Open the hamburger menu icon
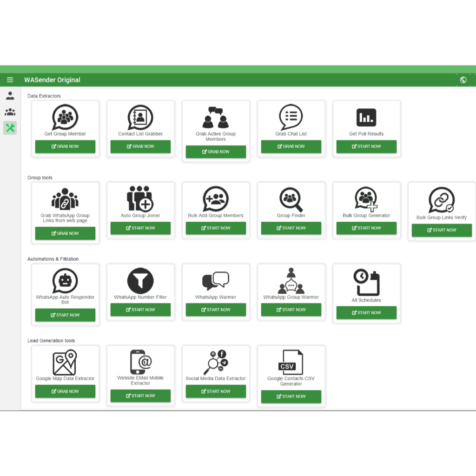This screenshot has height=476, width=476. coord(10,80)
